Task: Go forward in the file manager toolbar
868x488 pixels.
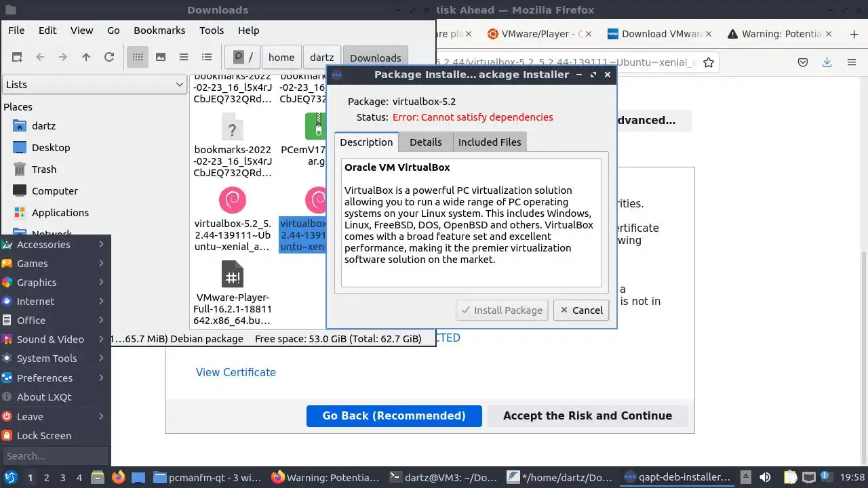Action: pos(63,58)
